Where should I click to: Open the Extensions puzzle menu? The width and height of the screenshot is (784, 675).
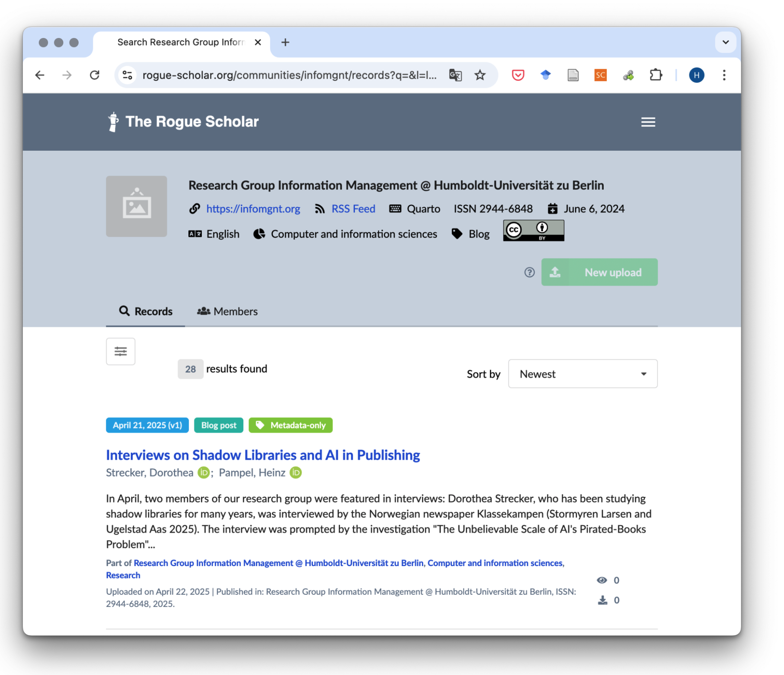(x=656, y=75)
